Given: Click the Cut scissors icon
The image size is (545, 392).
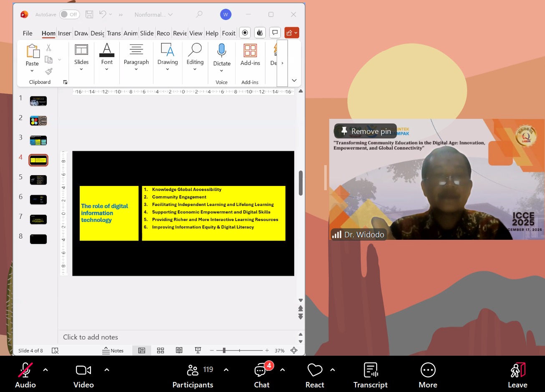Looking at the screenshot, I should [x=49, y=48].
